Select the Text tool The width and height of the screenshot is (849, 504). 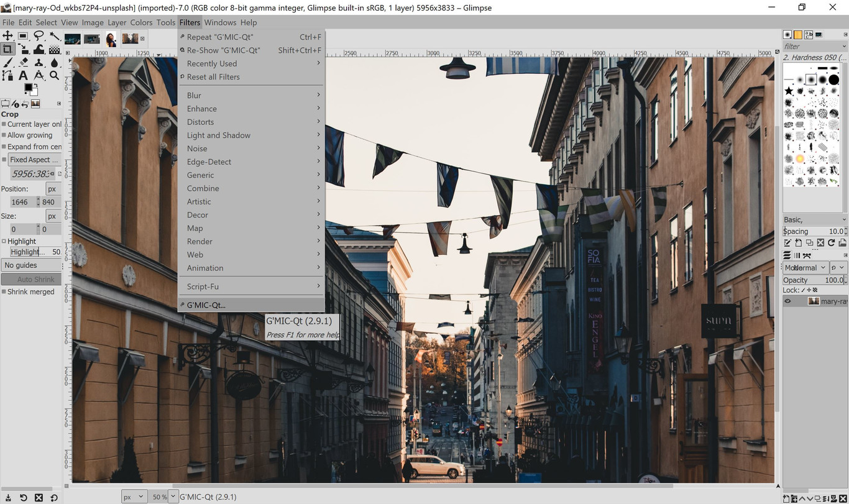(x=22, y=75)
